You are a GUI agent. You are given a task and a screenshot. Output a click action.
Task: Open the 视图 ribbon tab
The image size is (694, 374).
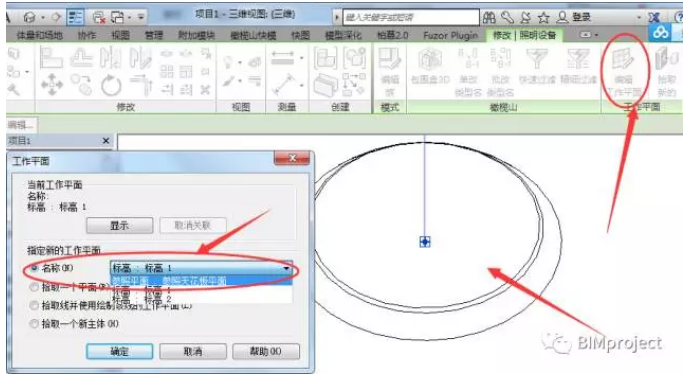[x=120, y=35]
